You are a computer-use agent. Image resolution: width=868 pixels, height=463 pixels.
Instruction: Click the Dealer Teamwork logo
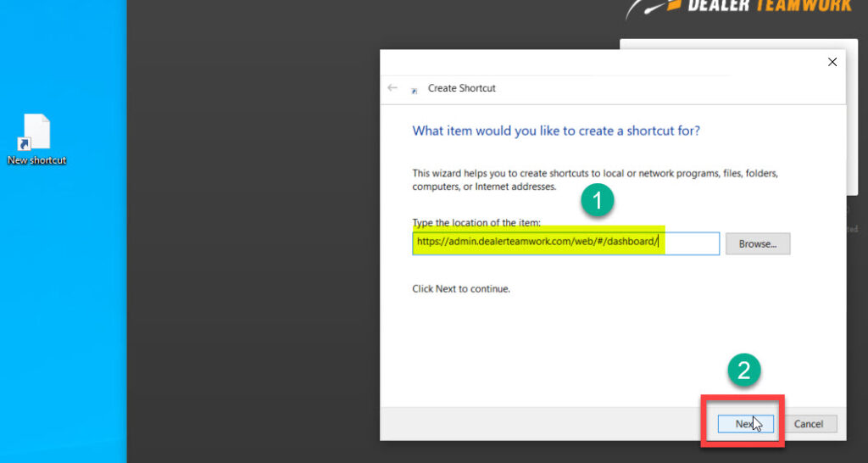tap(739, 8)
